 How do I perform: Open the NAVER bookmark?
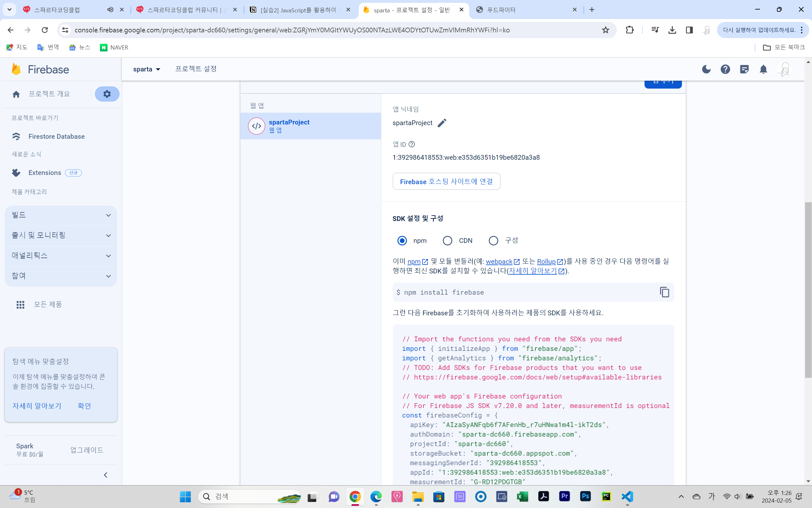114,47
